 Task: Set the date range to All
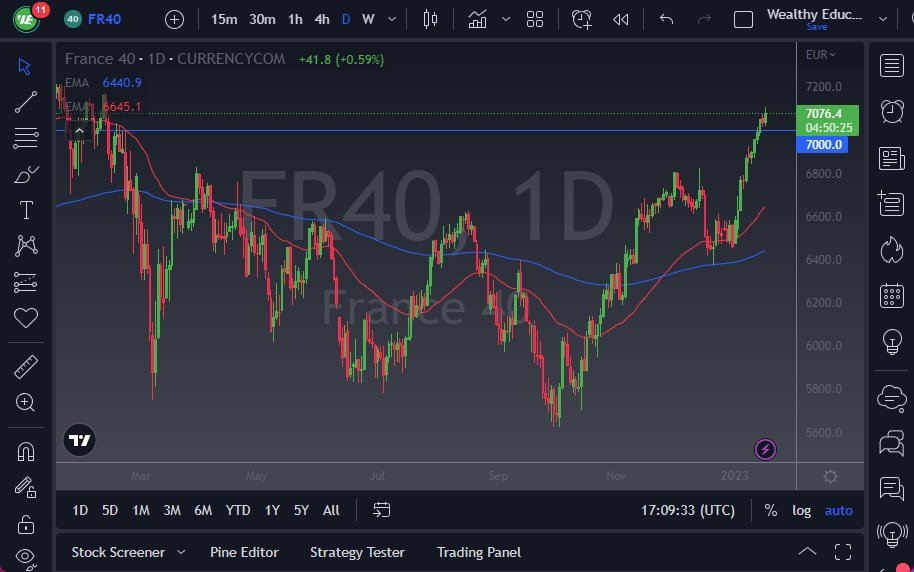(331, 510)
